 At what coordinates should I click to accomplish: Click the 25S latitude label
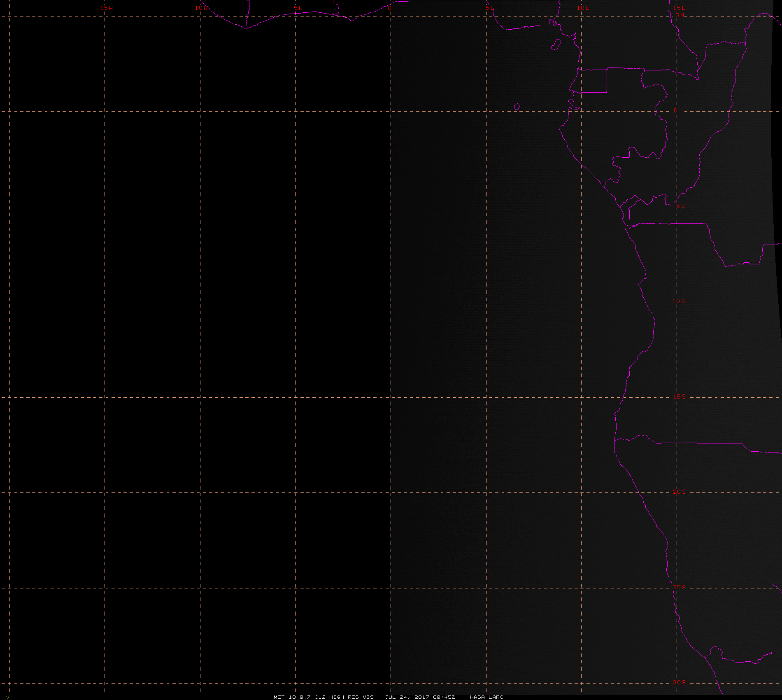pos(680,588)
